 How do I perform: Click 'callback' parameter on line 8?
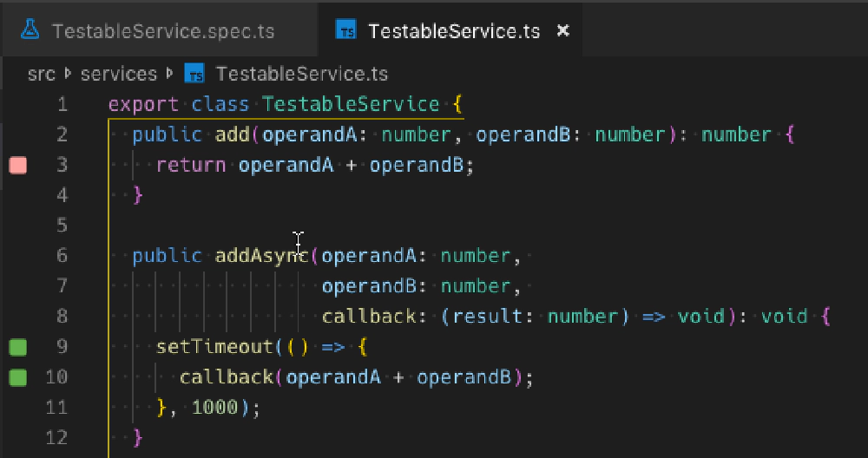(x=369, y=317)
